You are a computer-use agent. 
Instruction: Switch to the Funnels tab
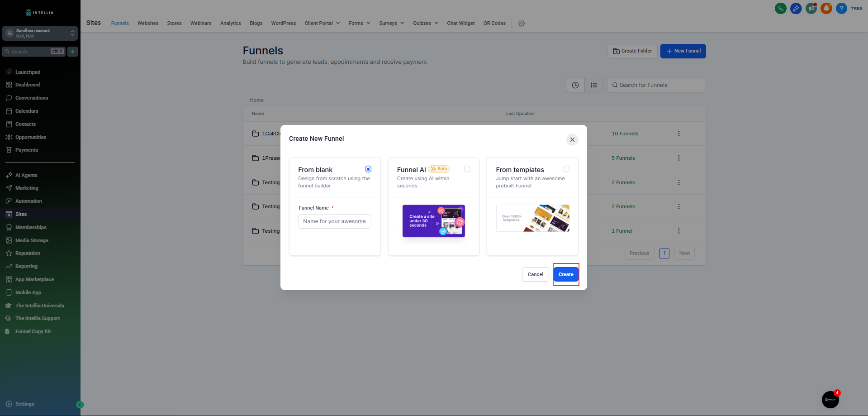(120, 23)
